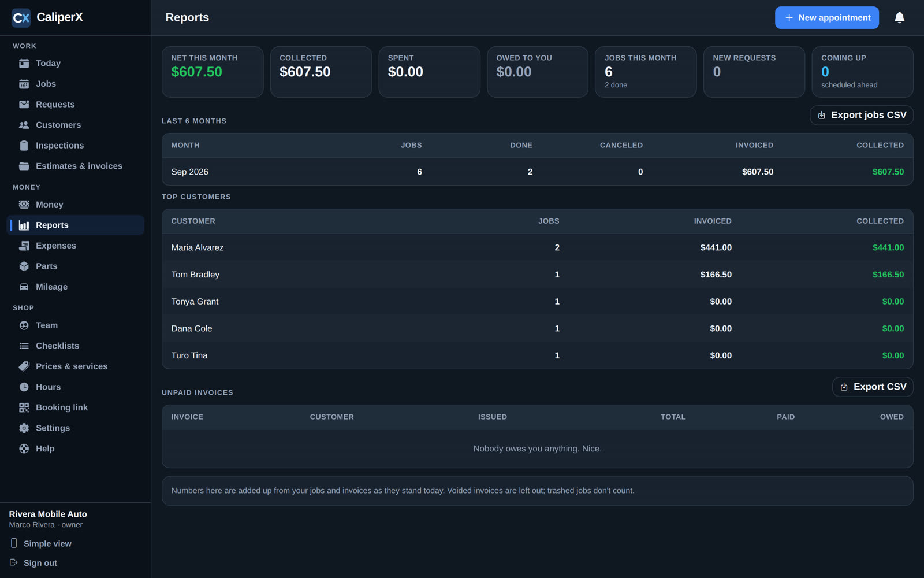Image resolution: width=924 pixels, height=578 pixels.
Task: Open notifications bell icon
Action: click(899, 18)
